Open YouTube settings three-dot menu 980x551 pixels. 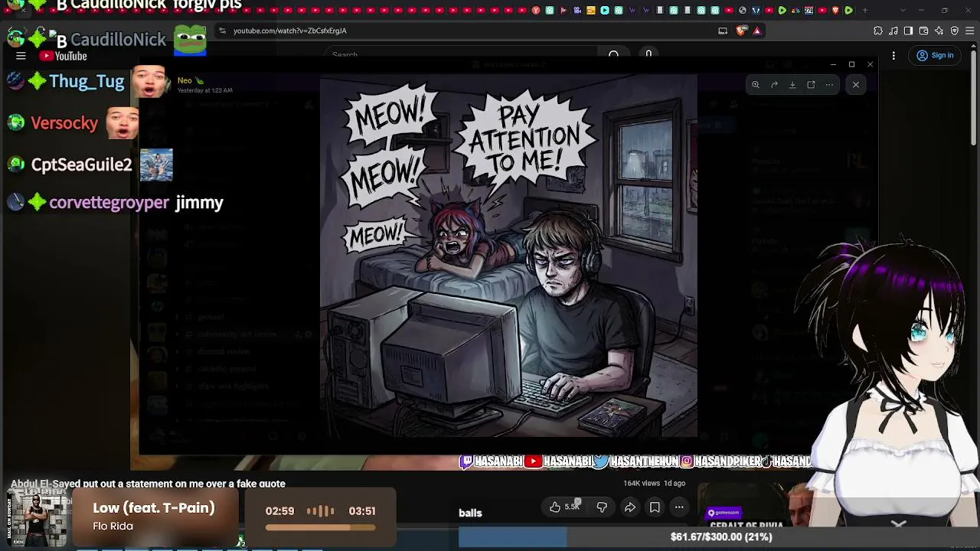click(x=893, y=55)
